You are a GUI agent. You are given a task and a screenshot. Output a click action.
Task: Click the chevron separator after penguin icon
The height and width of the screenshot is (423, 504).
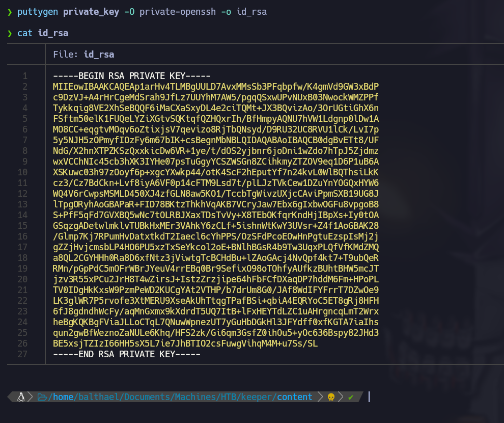(x=30, y=397)
